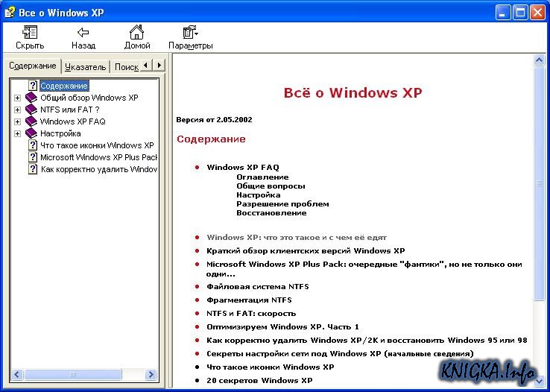
Task: Click the help file icon in the title bar
Action: coord(10,12)
